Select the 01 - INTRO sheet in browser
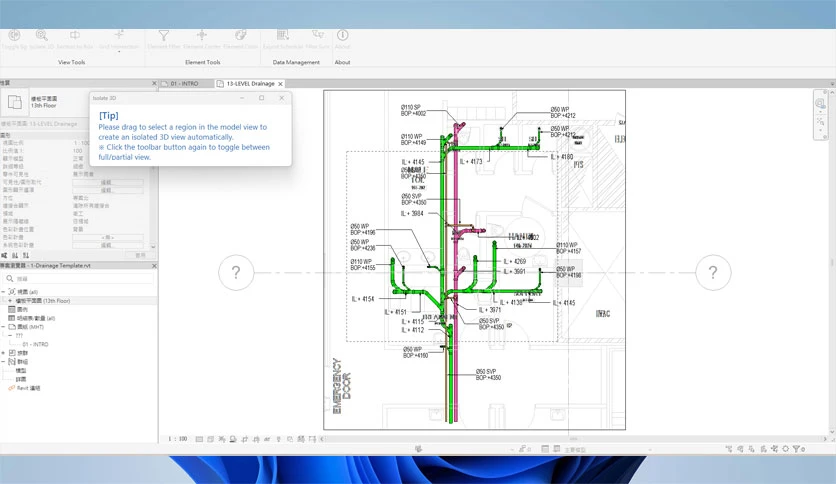The width and height of the screenshot is (836, 484). 35,344
